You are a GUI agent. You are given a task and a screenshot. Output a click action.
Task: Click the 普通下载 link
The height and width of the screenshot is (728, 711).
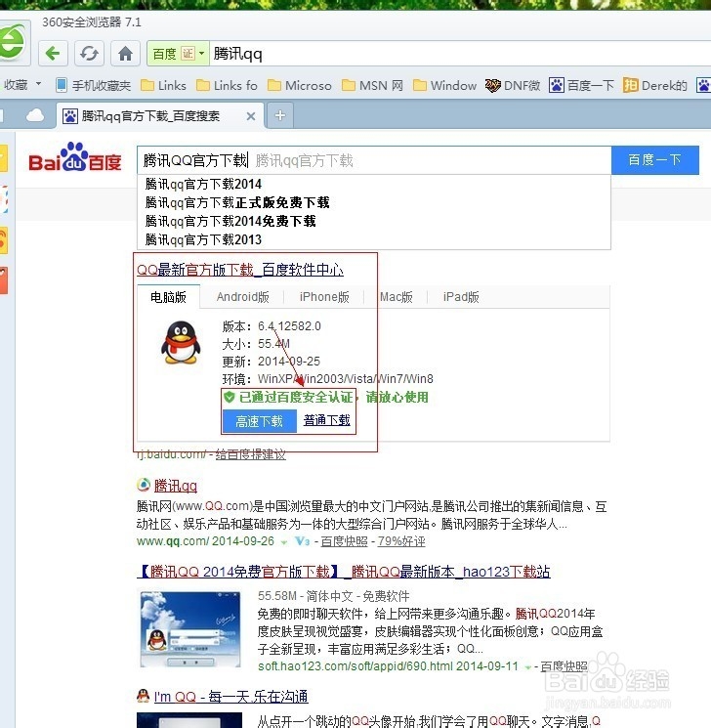coord(327,420)
